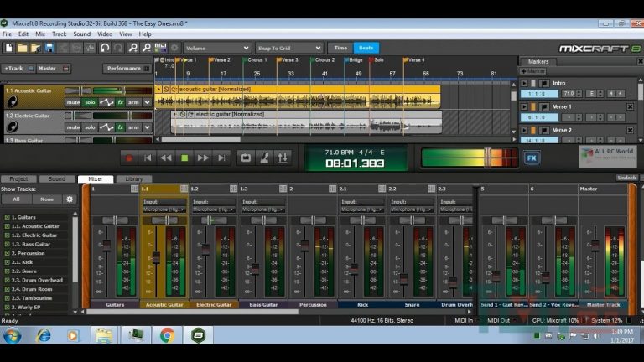
Task: Arm the Acoustic Guitar track for recording
Action: 133,102
